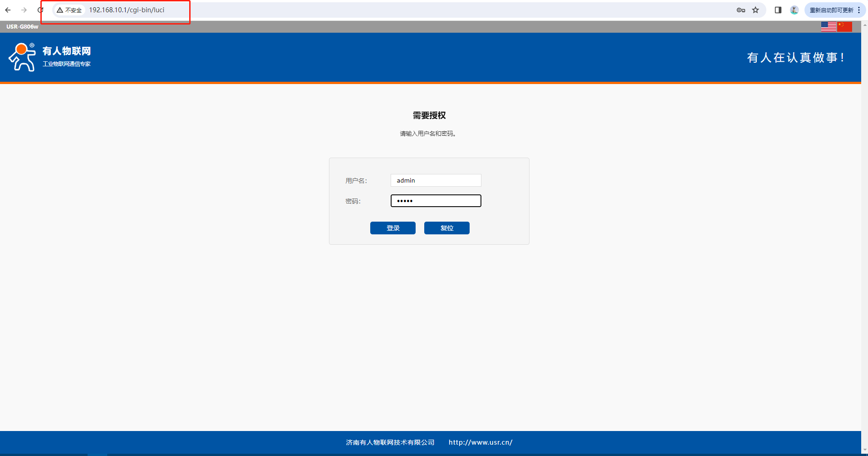Click the 有人物联网 logo
Image resolution: width=868 pixels, height=456 pixels.
point(50,57)
